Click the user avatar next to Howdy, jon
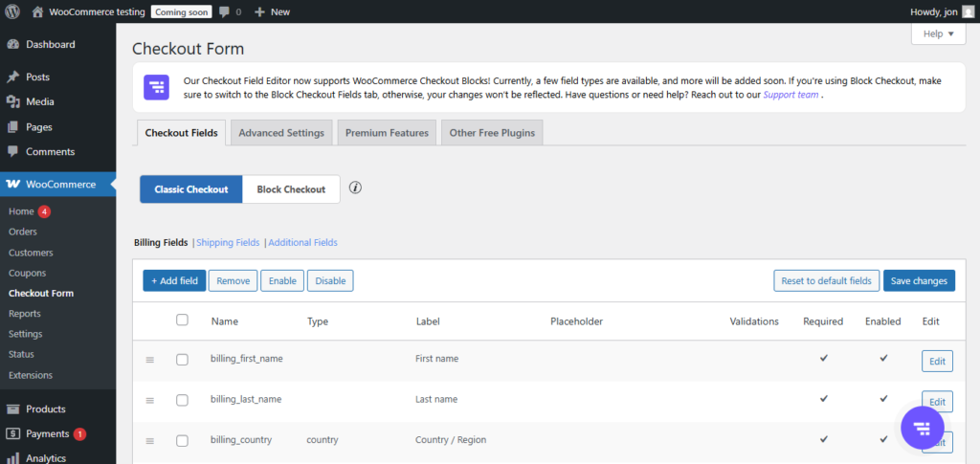The height and width of the screenshot is (464, 980). coord(968,11)
